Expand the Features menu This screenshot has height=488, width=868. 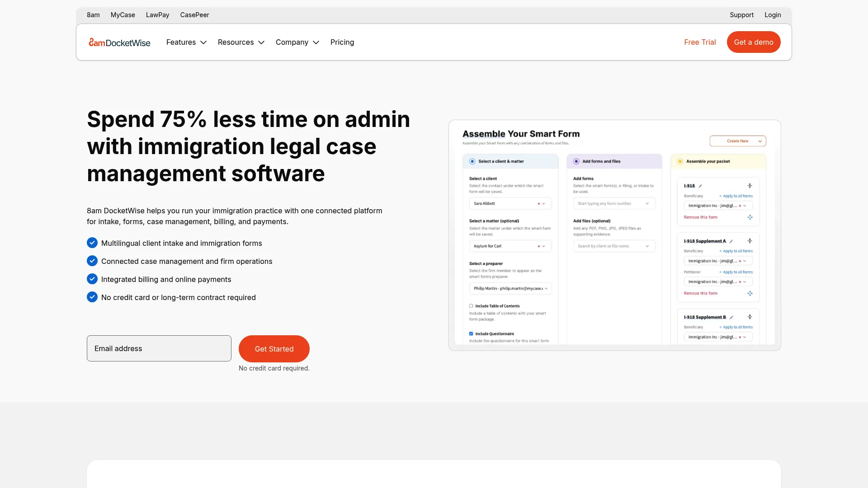coord(186,42)
